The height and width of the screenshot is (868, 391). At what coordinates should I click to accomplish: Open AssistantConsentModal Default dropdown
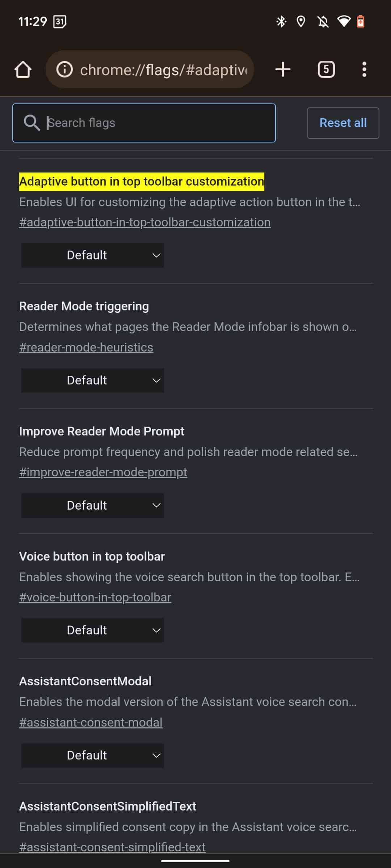point(93,756)
